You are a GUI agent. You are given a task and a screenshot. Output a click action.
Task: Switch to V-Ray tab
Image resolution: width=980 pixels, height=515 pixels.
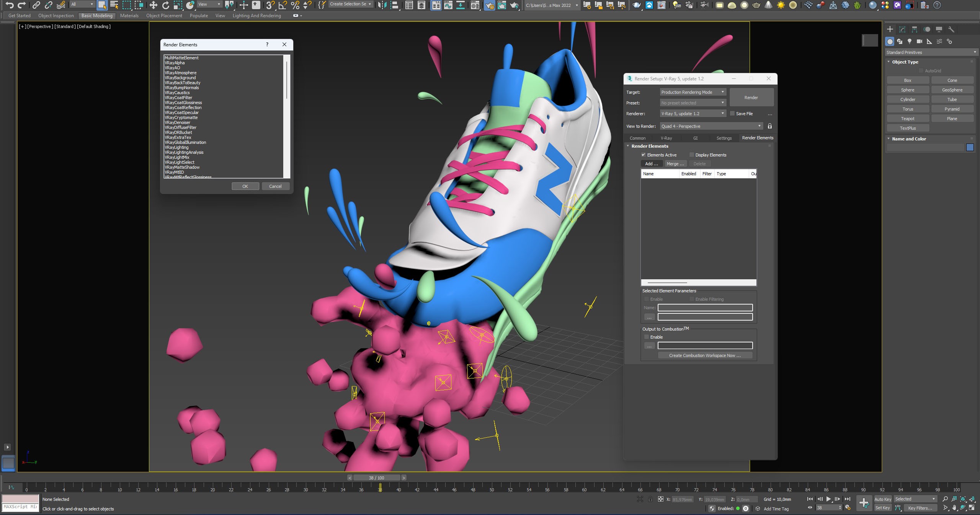pyautogui.click(x=666, y=138)
